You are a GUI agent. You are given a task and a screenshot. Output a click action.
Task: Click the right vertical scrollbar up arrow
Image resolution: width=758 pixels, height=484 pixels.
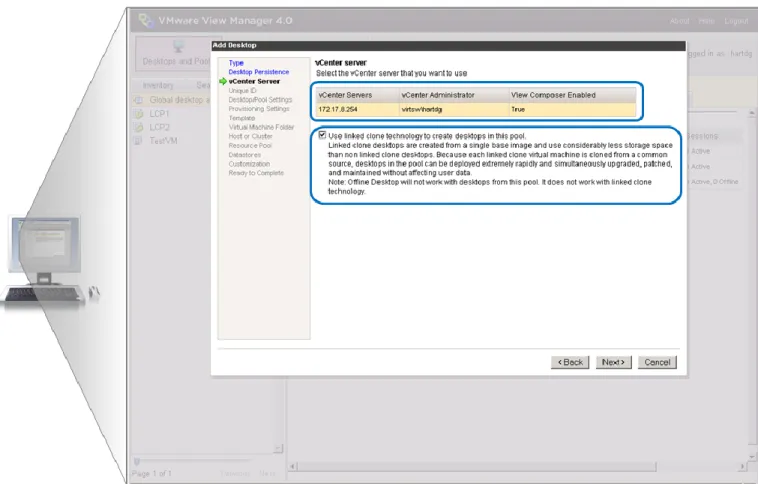[751, 113]
